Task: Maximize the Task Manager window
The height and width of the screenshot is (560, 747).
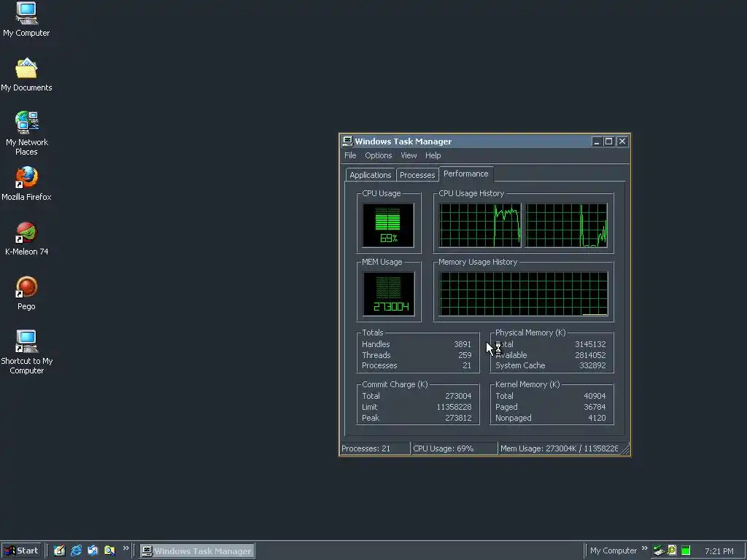Action: tap(608, 141)
